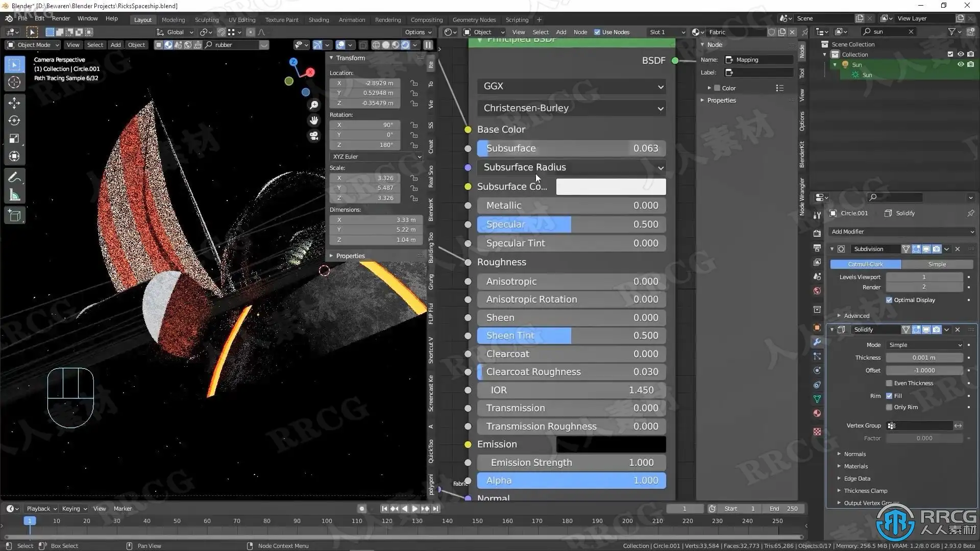Screen dimensions: 980x551
Task: Toggle the Use Nodes checkbox
Action: (x=597, y=32)
